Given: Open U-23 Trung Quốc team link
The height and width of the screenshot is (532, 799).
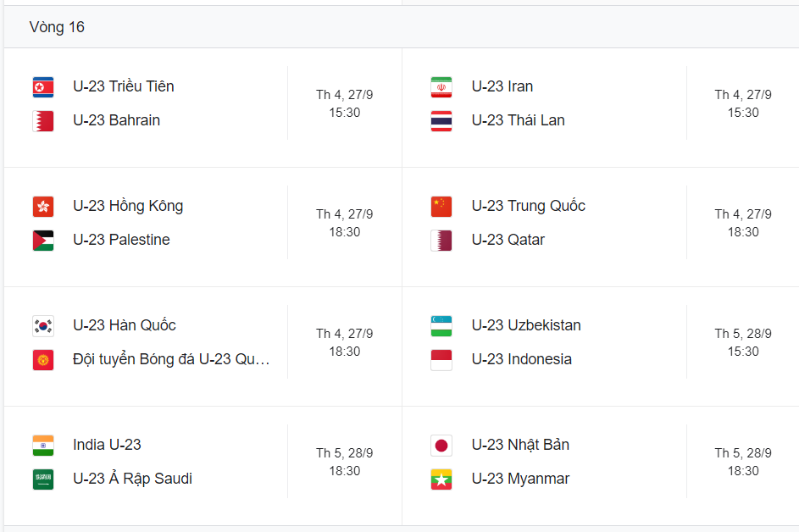Looking at the screenshot, I should (x=529, y=205).
